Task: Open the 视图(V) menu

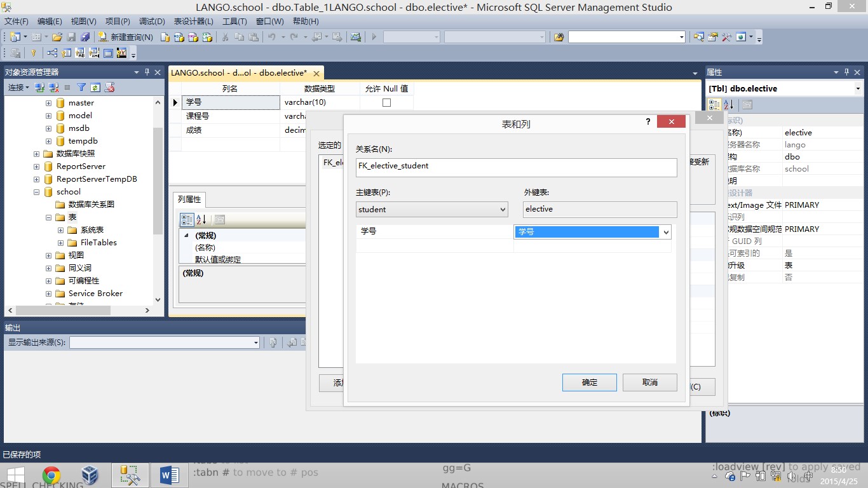Action: coord(83,21)
